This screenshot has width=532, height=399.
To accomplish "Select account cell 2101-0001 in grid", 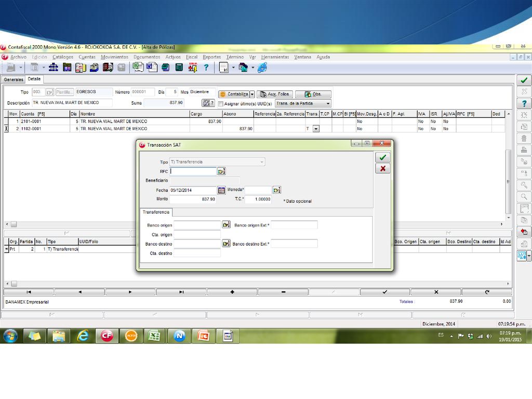I will point(45,122).
